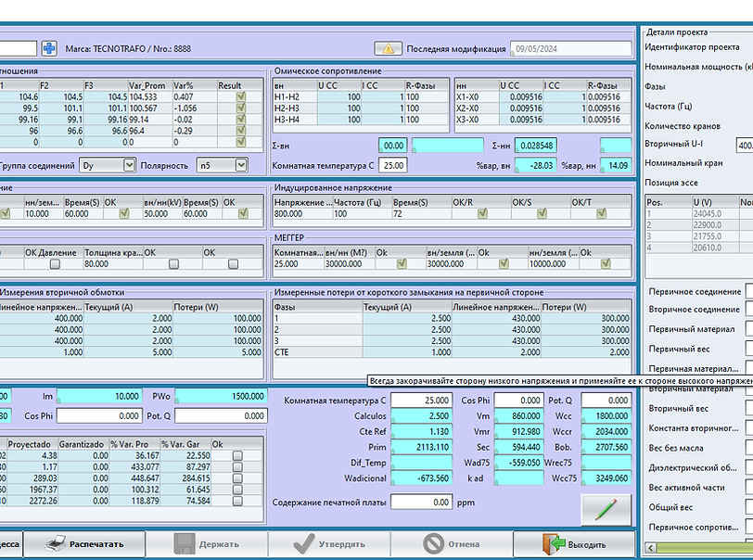The image size is (753, 560).
Task: Toggle МЕГГЕР Ok checkbox for нн/земля
Action: click(606, 263)
